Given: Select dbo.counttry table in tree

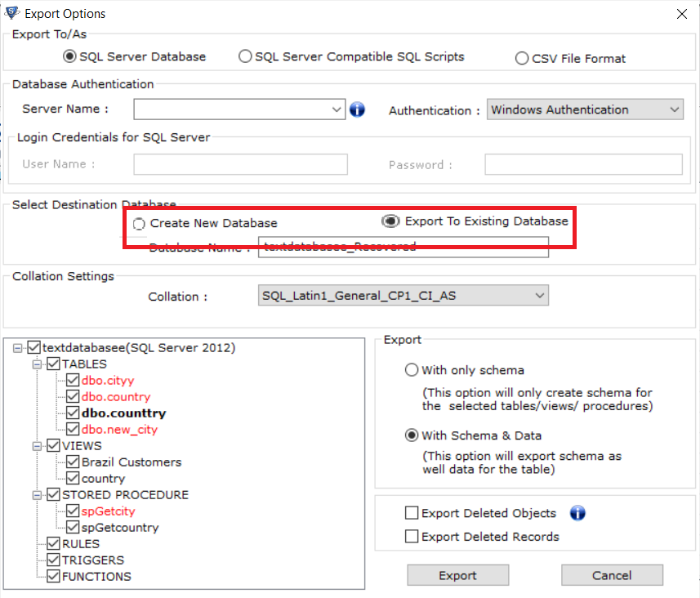Looking at the screenshot, I should (123, 413).
